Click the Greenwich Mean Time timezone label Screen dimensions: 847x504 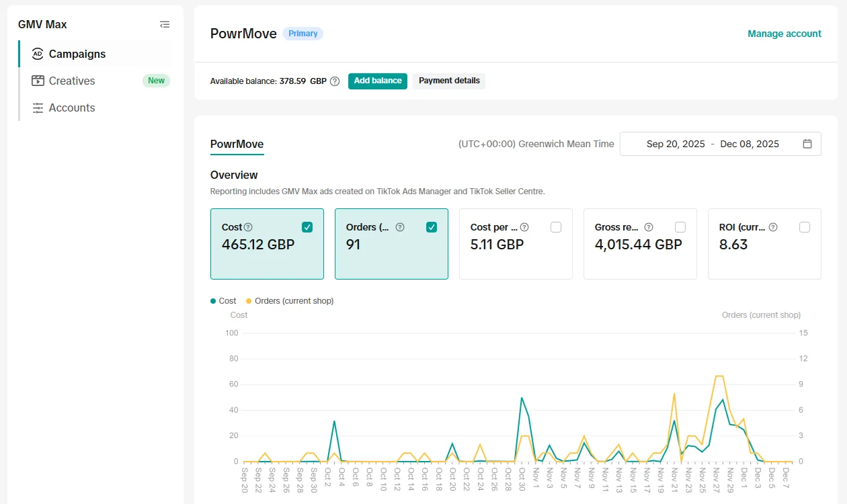[536, 144]
